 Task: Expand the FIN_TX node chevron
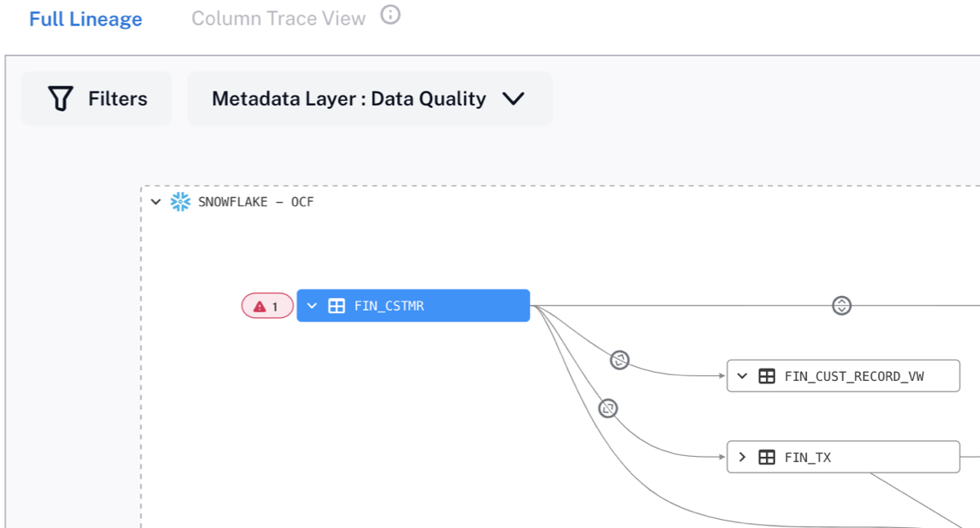tap(742, 457)
